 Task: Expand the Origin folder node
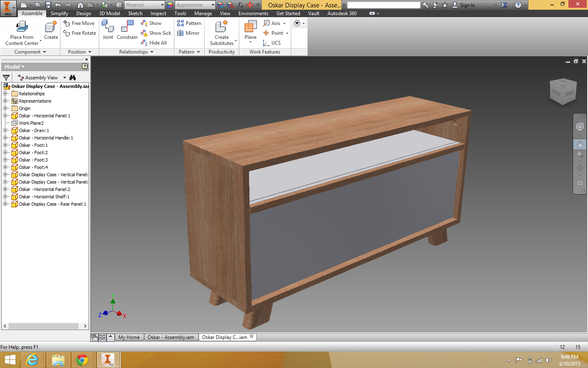pos(5,108)
